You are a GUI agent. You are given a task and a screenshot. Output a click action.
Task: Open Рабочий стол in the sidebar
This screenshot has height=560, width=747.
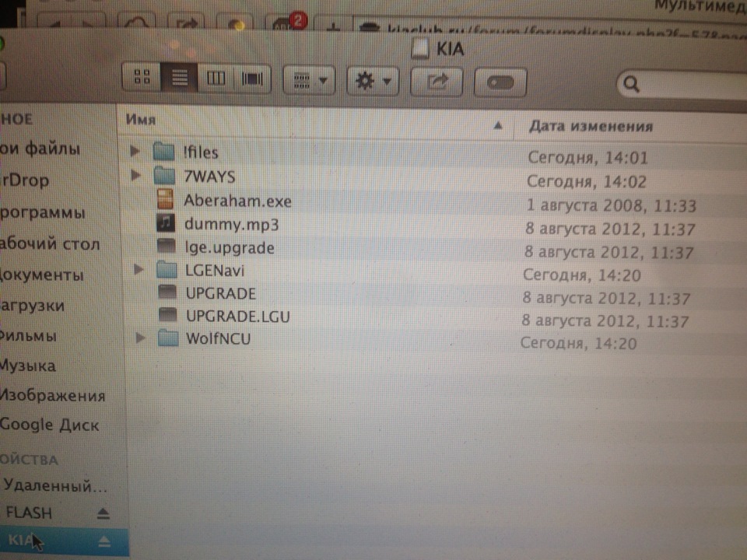coord(50,243)
